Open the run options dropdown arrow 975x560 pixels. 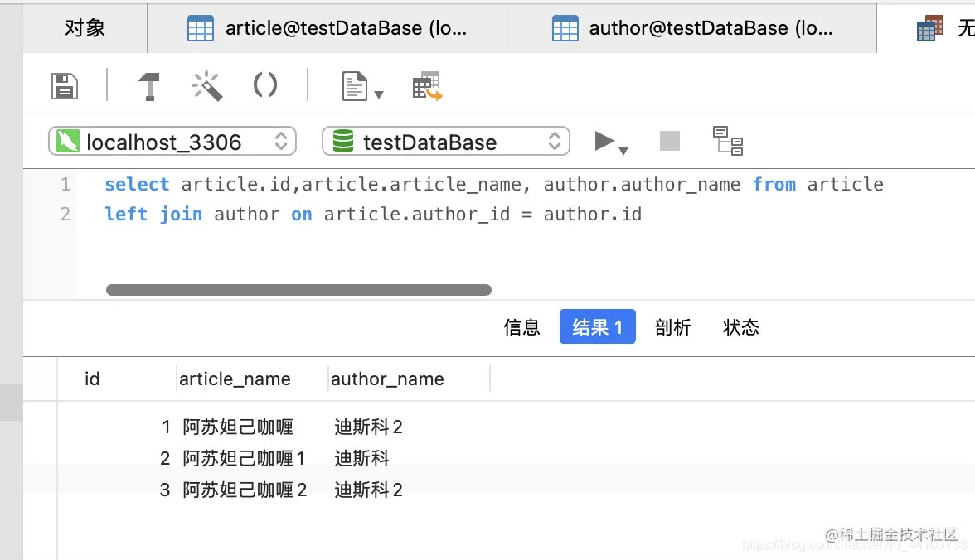pos(623,151)
